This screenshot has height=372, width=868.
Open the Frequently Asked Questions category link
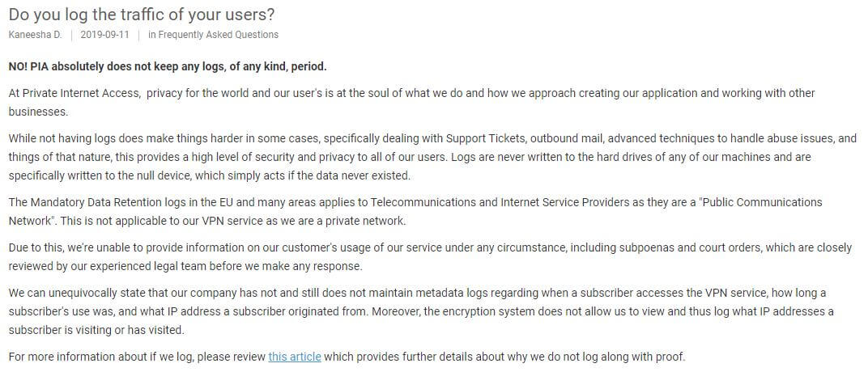[218, 34]
